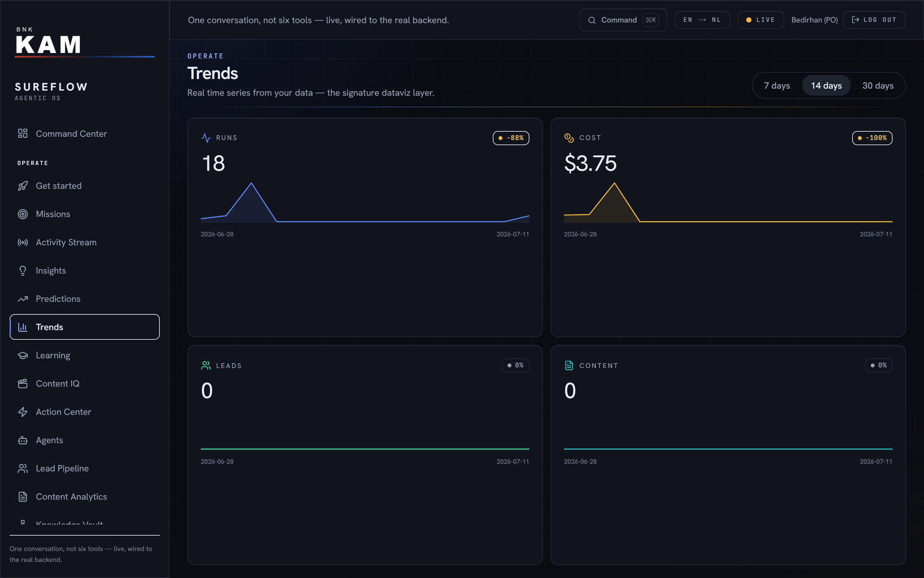Open Agents robot icon
This screenshot has width=924, height=578.
coord(23,440)
